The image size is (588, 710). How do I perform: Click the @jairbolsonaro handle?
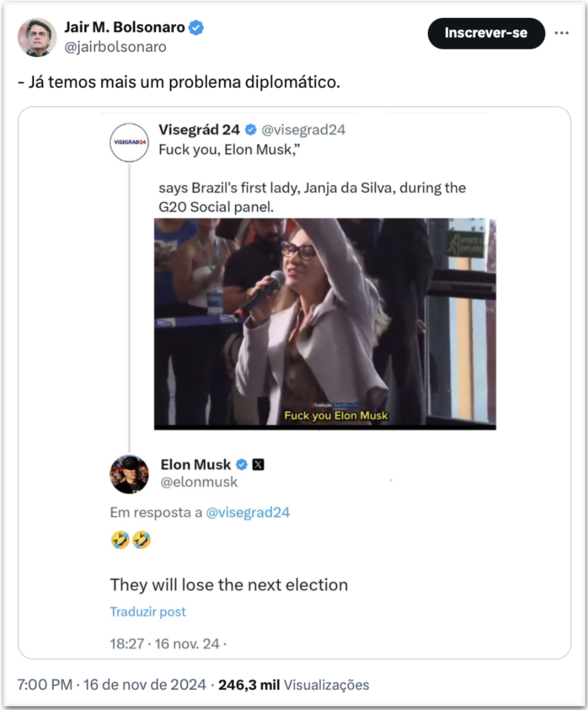point(115,47)
